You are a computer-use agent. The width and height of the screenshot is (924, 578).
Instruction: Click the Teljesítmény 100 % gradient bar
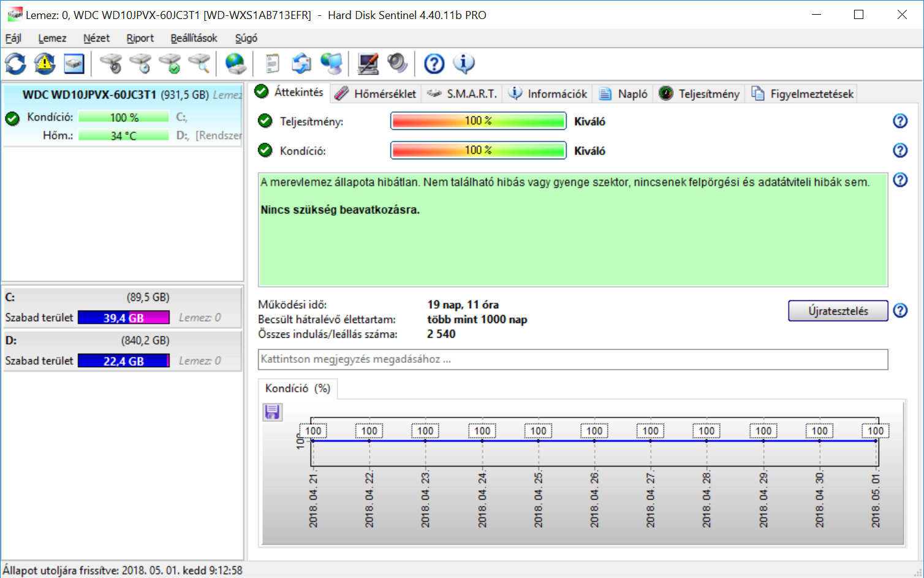coord(478,121)
